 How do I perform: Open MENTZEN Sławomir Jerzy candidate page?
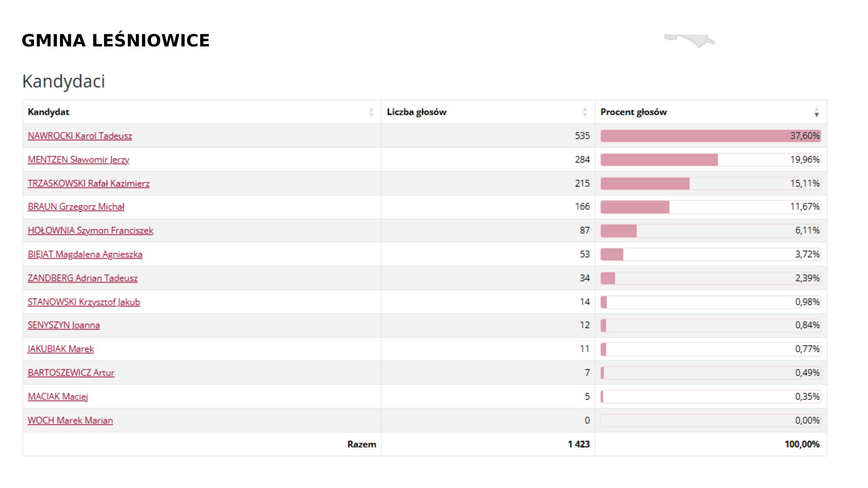click(x=78, y=160)
